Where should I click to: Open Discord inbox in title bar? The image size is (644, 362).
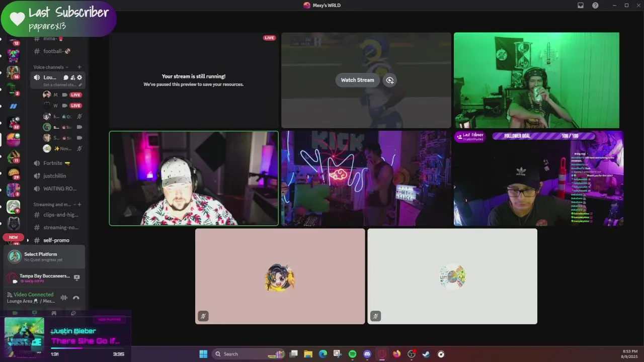(581, 6)
